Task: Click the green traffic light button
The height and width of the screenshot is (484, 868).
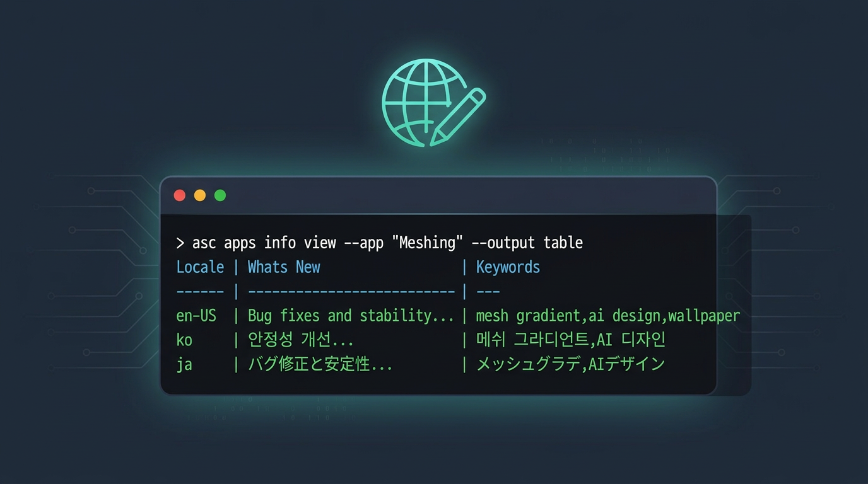Action: (220, 195)
